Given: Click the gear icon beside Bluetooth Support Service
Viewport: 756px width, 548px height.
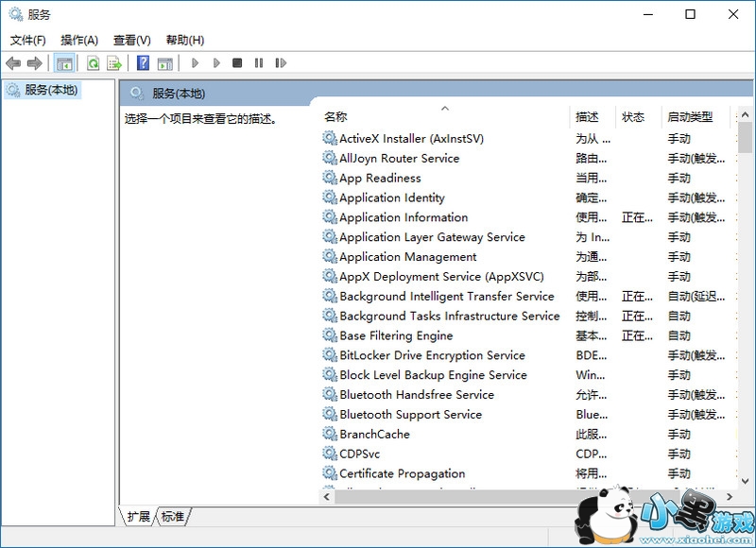Looking at the screenshot, I should click(x=330, y=414).
